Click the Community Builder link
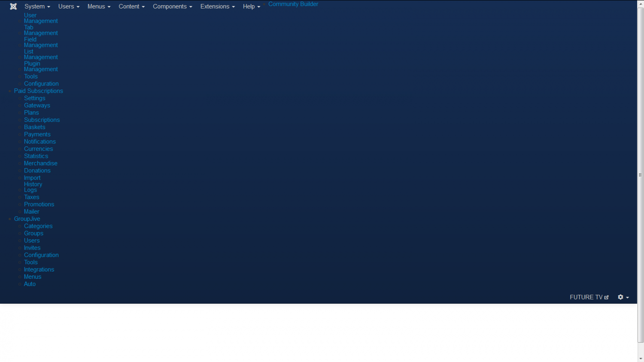Image resolution: width=644 pixels, height=362 pixels. pos(293,4)
